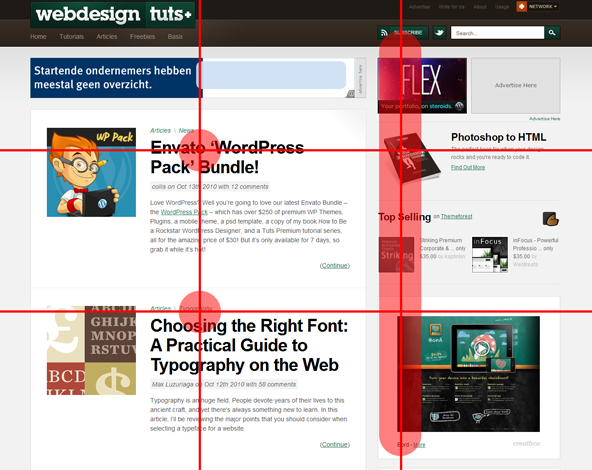
Task: Open Choosing the Right Font headline
Action: tap(249, 345)
